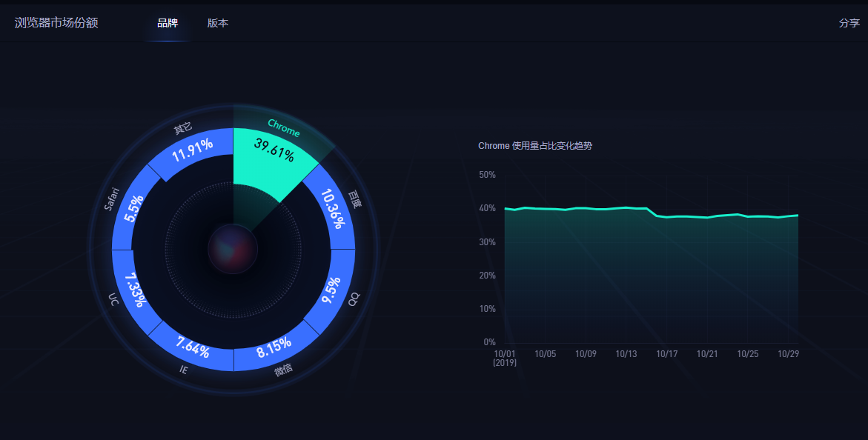Click the 分享 share button
The image size is (868, 440).
(849, 23)
